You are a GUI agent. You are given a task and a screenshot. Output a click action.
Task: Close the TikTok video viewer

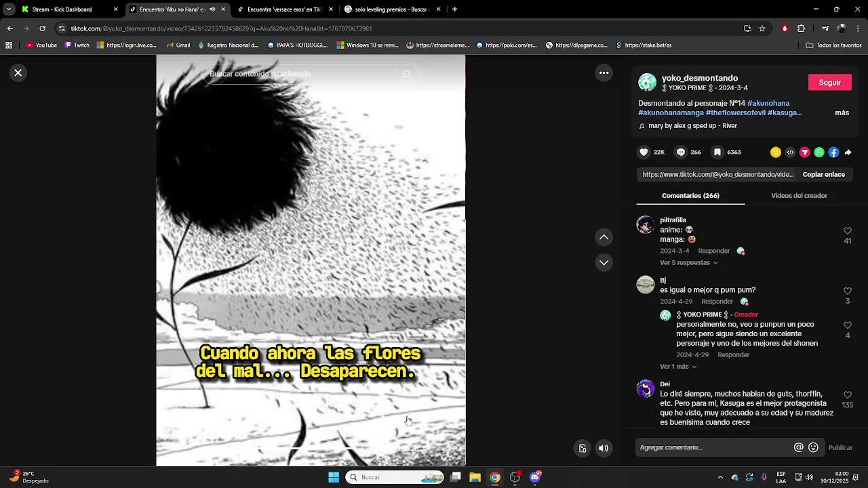tap(18, 73)
